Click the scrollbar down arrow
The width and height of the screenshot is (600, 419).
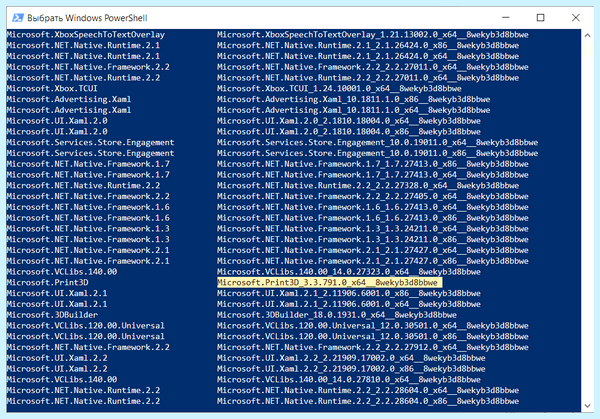[x=587, y=406]
